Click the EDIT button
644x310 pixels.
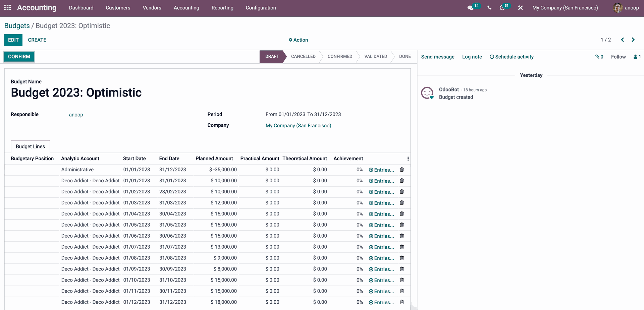[x=13, y=40]
